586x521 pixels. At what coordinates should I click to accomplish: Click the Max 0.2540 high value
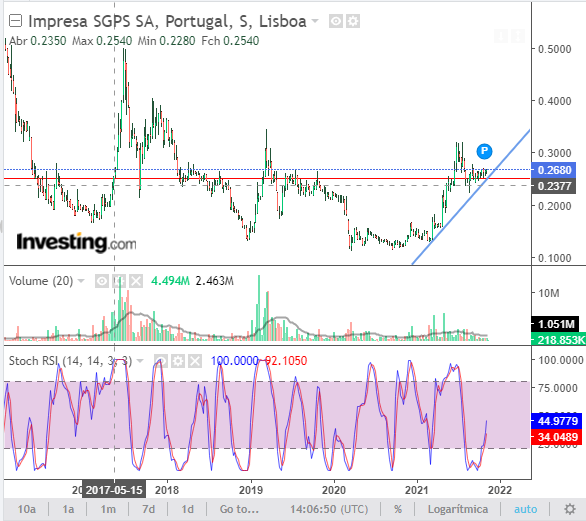pyautogui.click(x=102, y=41)
